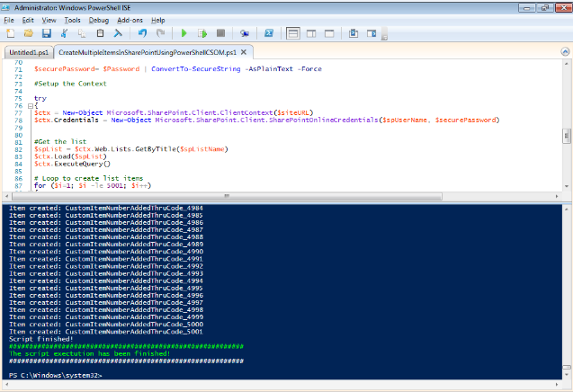
Task: Click the Script finished! output line
Action: tap(41, 339)
